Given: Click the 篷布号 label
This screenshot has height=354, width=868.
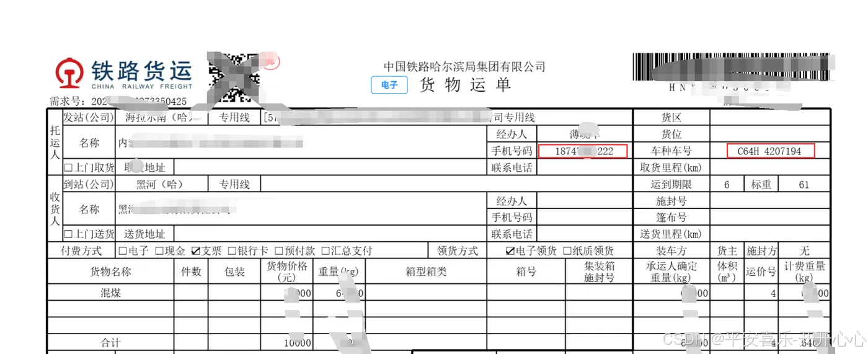Looking at the screenshot, I should click(x=671, y=218).
